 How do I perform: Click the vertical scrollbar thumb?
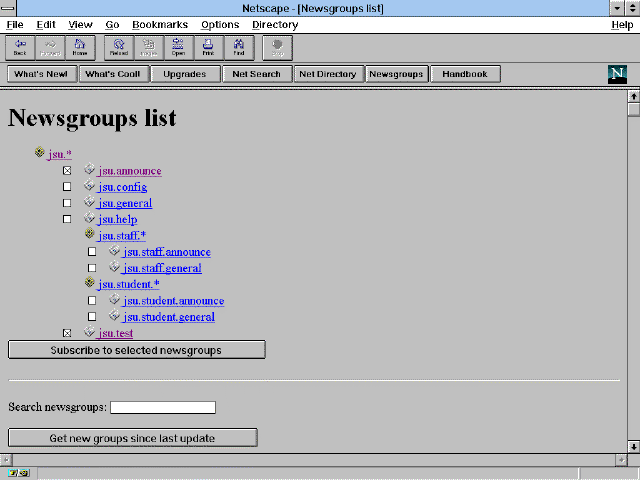633,110
